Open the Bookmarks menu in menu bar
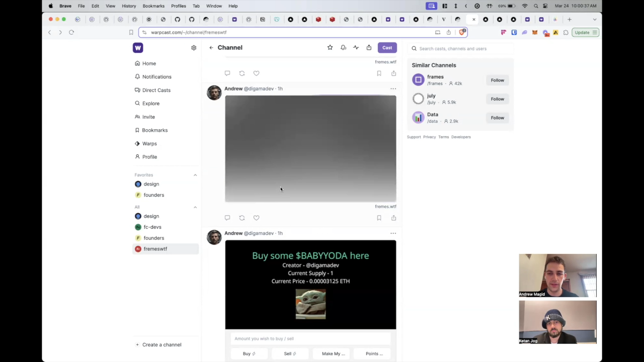 coord(153,6)
